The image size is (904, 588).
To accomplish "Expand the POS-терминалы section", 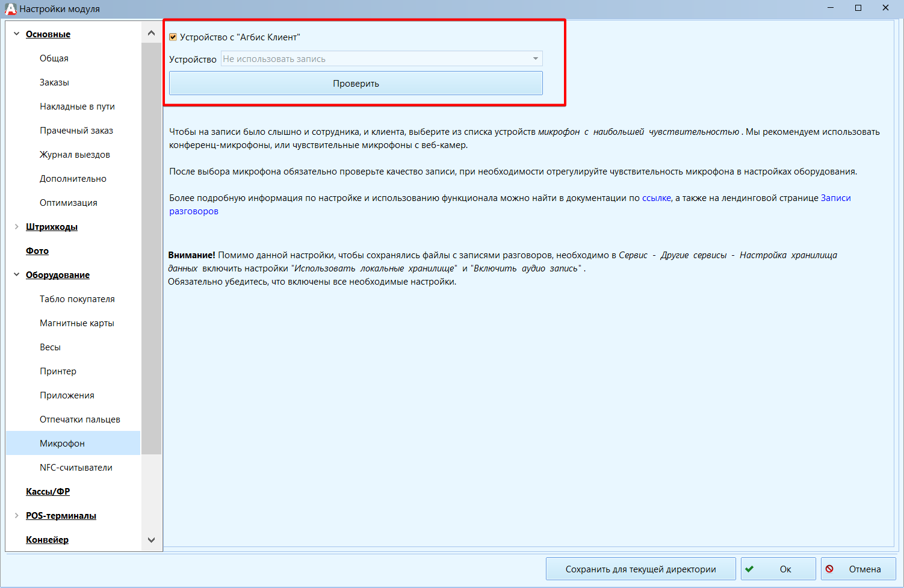I will pyautogui.click(x=16, y=516).
